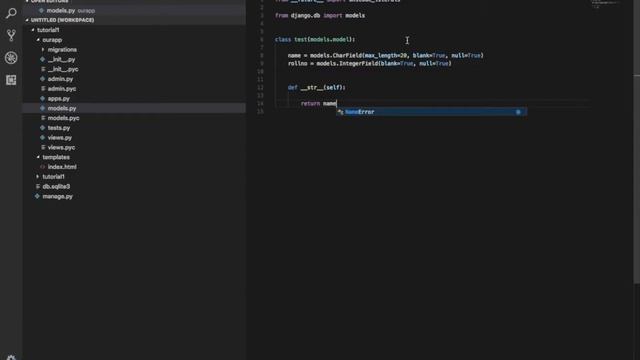Collapse the ourapp folder
Screen dimensions: 640x360
[38, 40]
